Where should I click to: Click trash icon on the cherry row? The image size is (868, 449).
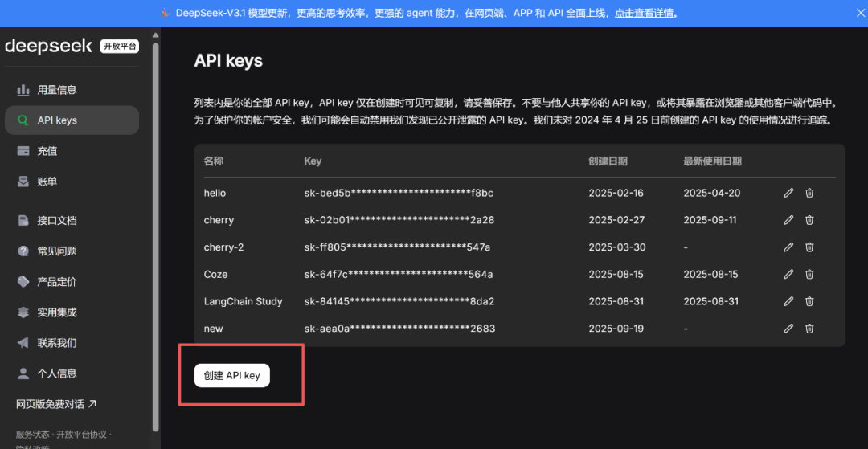tap(809, 220)
